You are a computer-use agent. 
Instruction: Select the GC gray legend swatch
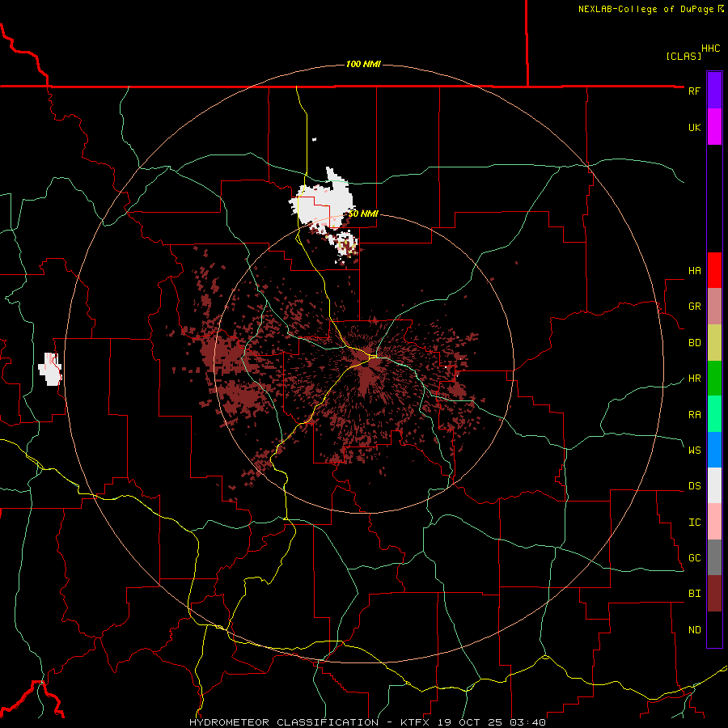click(x=714, y=557)
